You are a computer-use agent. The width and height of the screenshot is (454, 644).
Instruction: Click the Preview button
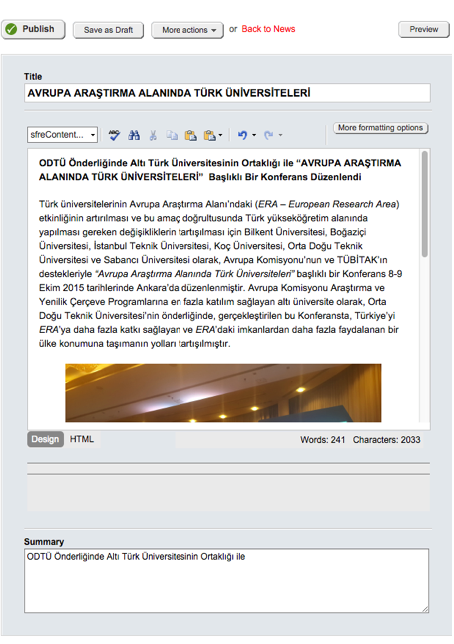424,29
